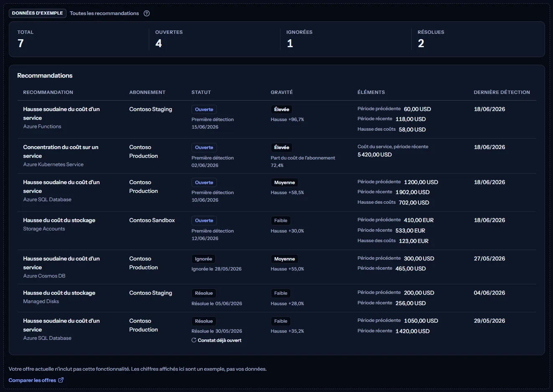This screenshot has width=553, height=392.
Task: Click Concentration du coût sur un service
Action: [x=61, y=152]
